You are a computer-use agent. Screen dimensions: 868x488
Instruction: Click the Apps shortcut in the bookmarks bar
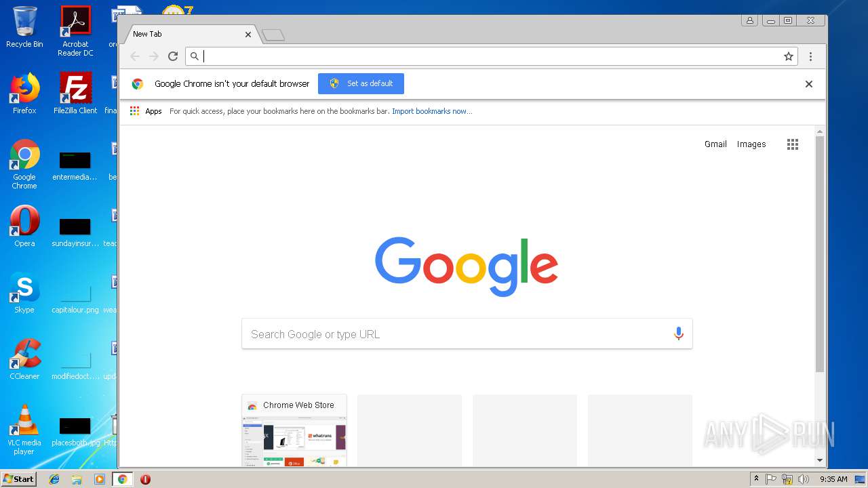(x=146, y=111)
